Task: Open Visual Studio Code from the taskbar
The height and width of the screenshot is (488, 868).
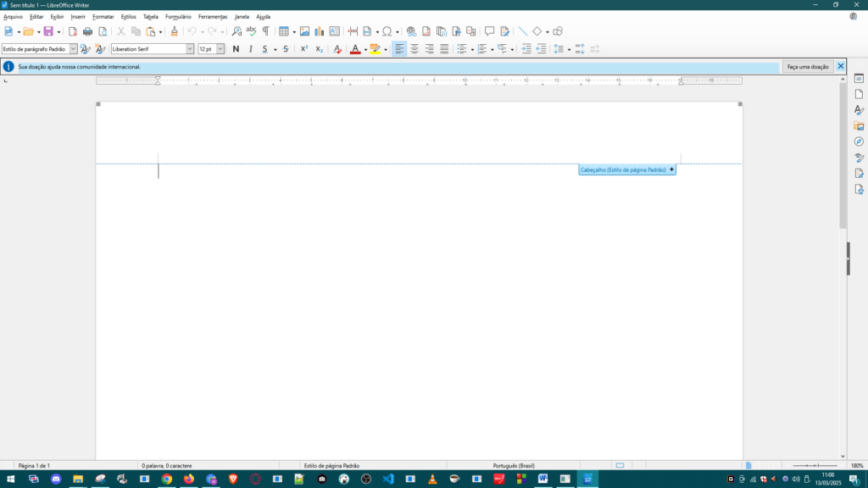Action: pos(388,479)
